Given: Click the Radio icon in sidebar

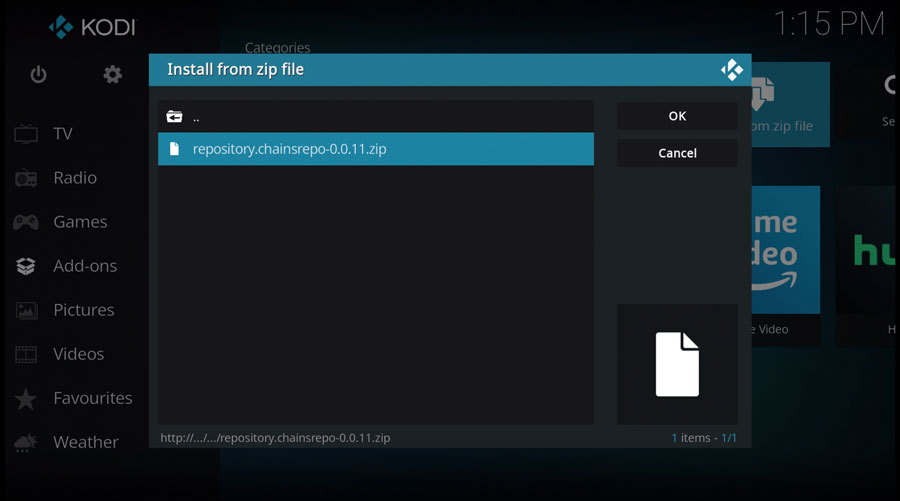Looking at the screenshot, I should click(26, 178).
